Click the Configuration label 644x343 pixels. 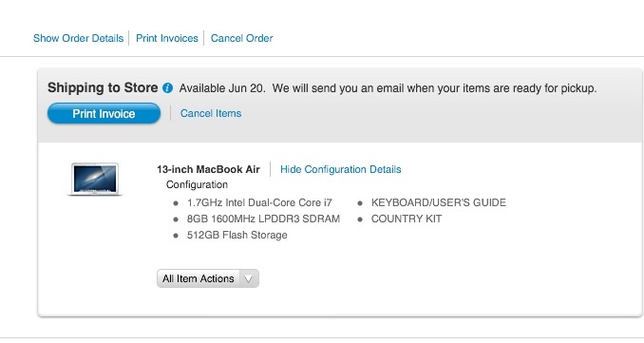coord(197,185)
